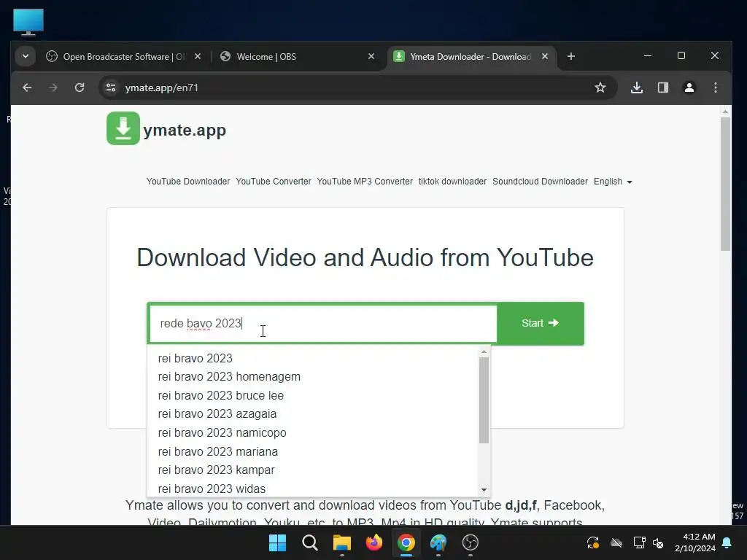Viewport: 747px width, 560px height.
Task: Open taskbar Search icon
Action: tap(309, 542)
